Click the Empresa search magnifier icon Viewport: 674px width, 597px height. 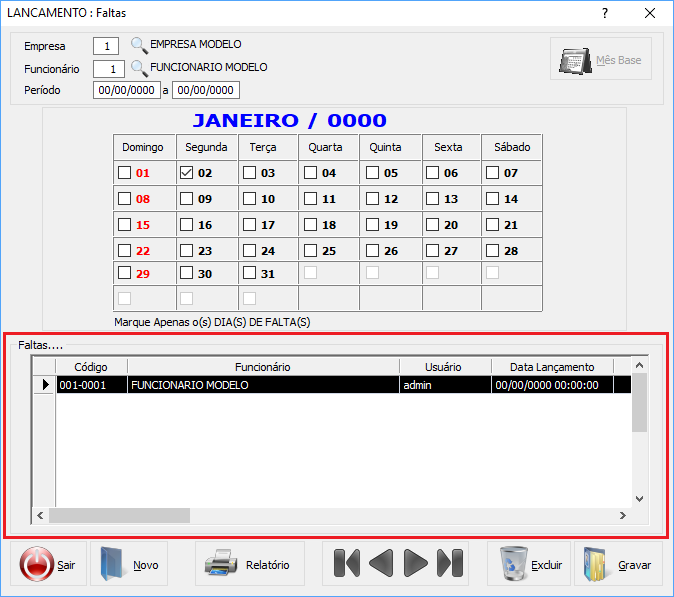click(x=139, y=45)
